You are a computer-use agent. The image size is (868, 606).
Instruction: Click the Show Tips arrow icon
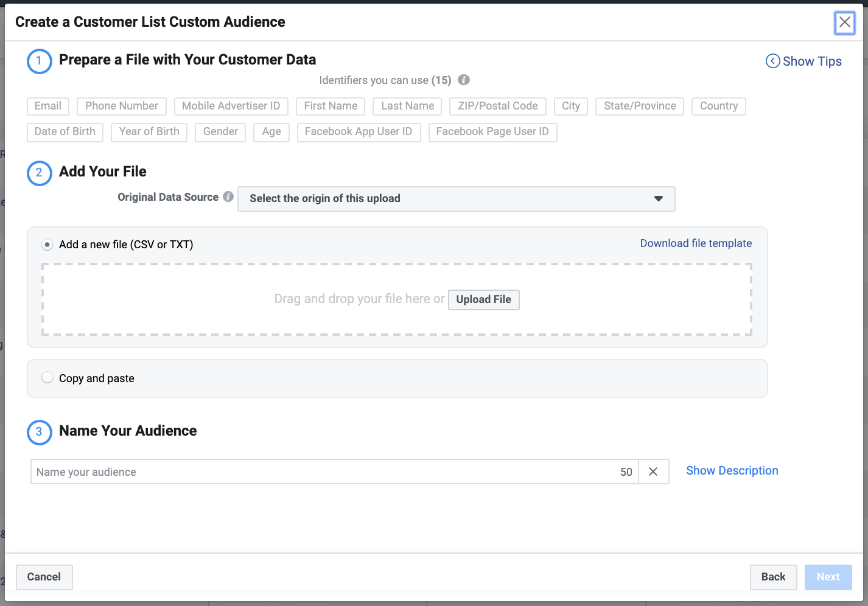(772, 61)
